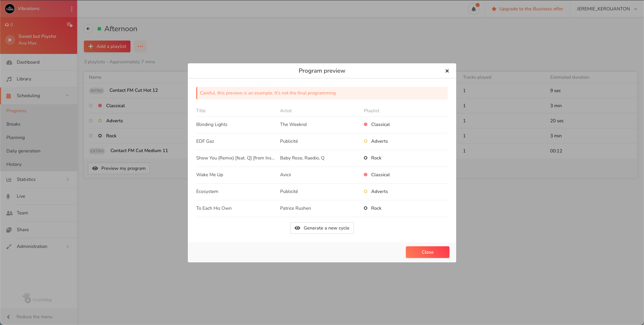Play Sweet but Psycho track

click(10, 40)
